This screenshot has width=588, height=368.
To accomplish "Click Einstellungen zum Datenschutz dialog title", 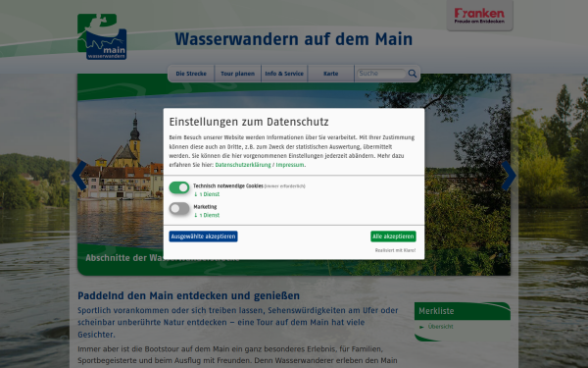I will pos(249,122).
